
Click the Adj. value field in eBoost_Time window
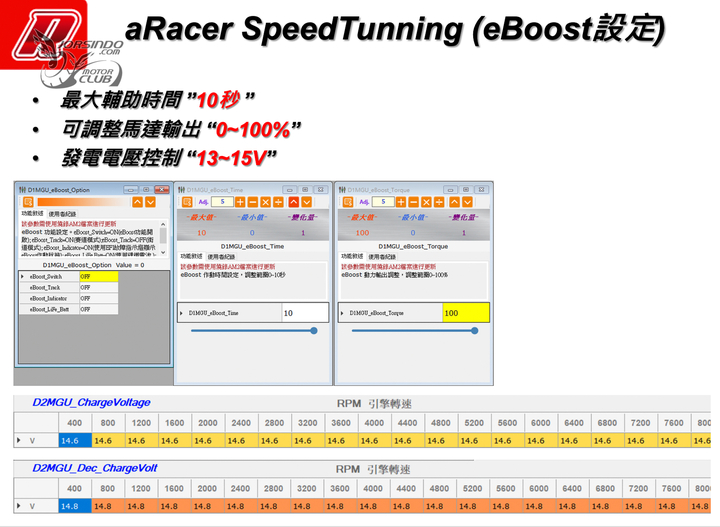(223, 202)
